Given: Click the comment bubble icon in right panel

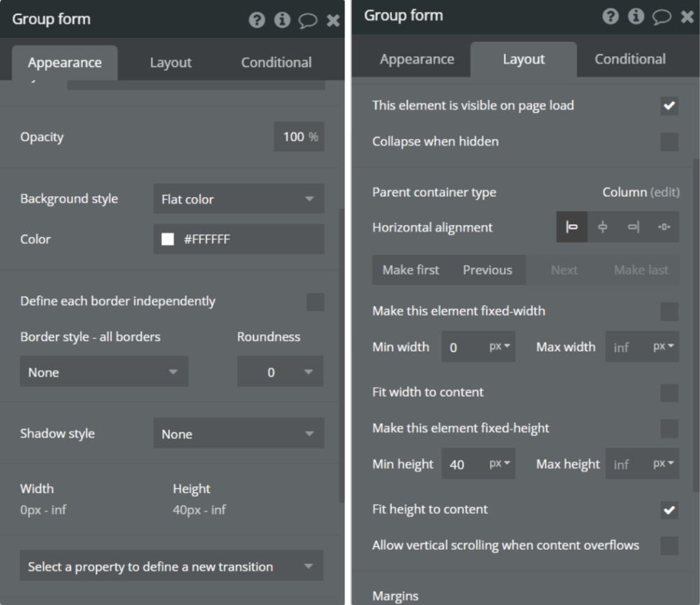Looking at the screenshot, I should (x=661, y=16).
